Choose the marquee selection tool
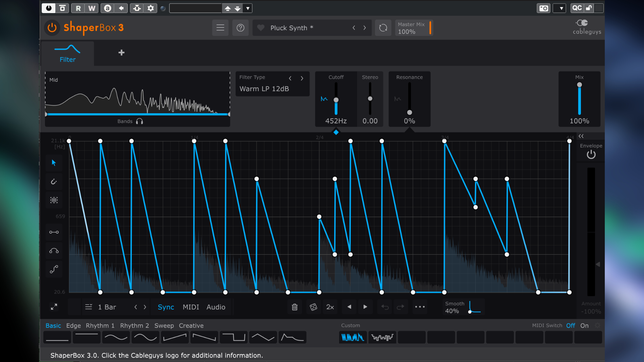Viewport: 644px width, 362px height. click(54, 200)
